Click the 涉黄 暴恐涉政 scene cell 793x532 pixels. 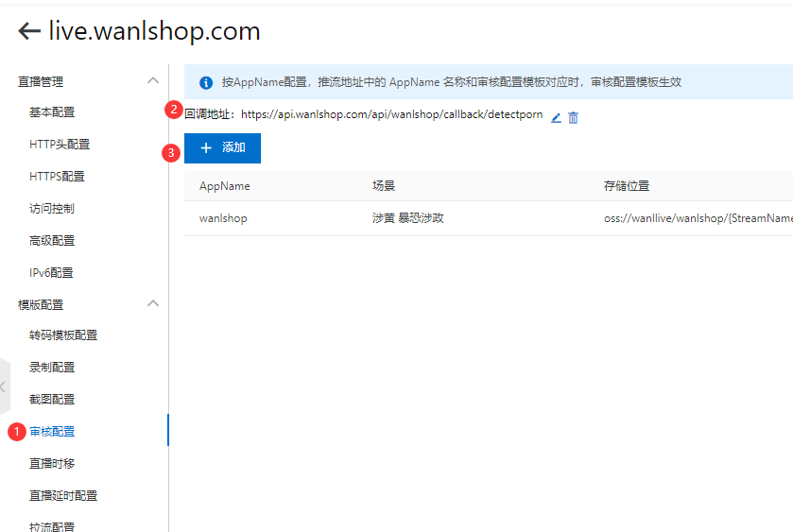coord(408,218)
